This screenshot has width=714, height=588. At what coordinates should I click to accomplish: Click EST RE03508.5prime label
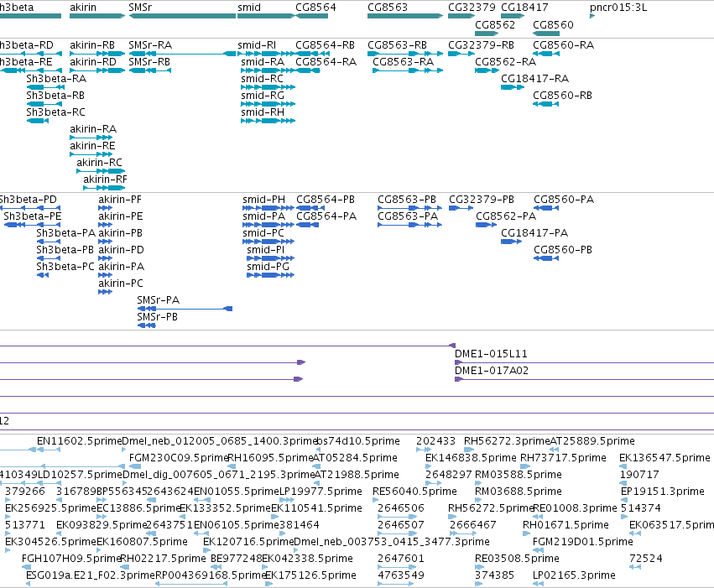pyautogui.click(x=517, y=559)
